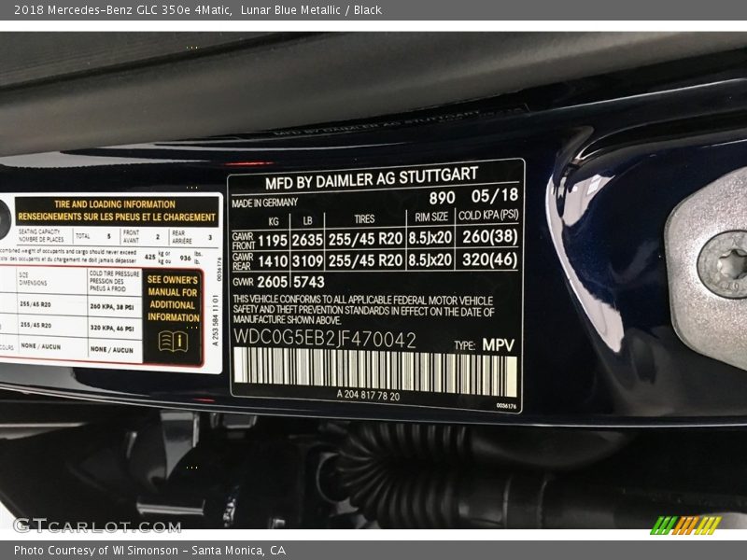
Task: Click GAWR rear KG value 1410
Action: click(x=273, y=261)
